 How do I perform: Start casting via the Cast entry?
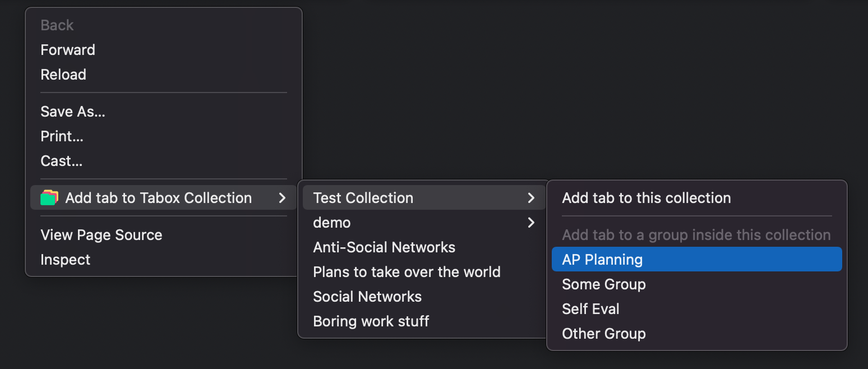(61, 160)
